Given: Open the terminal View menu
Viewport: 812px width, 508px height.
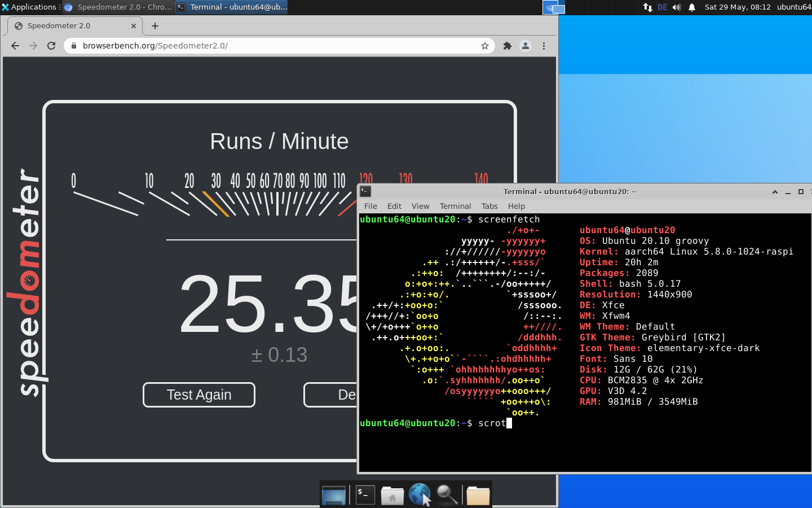Looking at the screenshot, I should (x=420, y=206).
